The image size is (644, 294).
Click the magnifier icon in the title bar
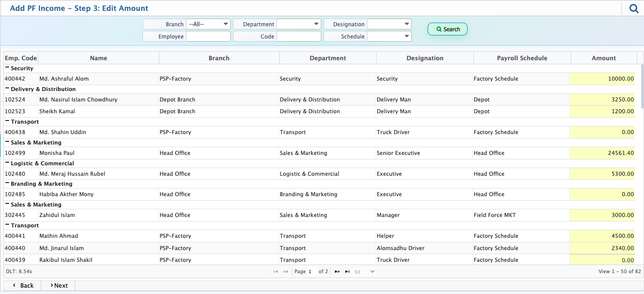(x=634, y=8)
